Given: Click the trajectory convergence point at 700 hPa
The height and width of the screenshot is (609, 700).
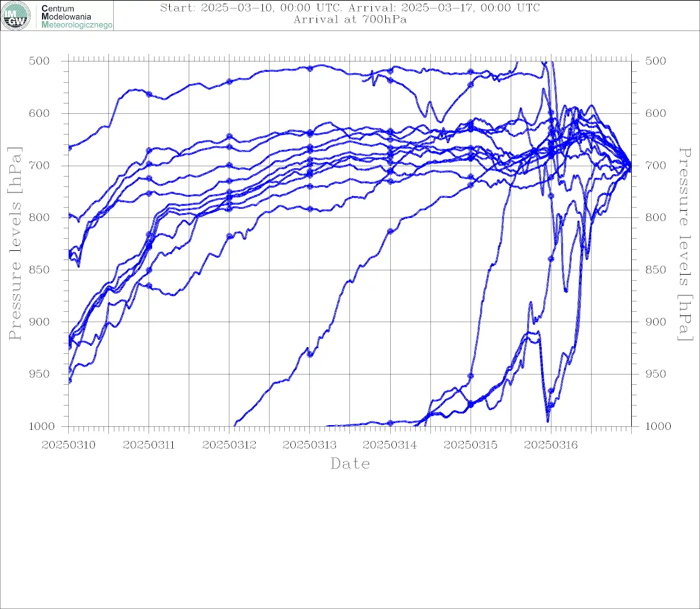Looking at the screenshot, I should (631, 166).
